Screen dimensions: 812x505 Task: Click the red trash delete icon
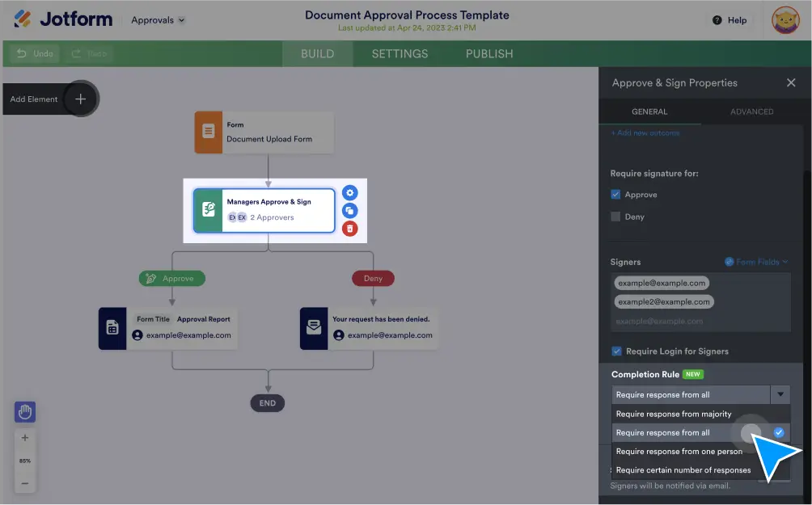[x=349, y=229]
